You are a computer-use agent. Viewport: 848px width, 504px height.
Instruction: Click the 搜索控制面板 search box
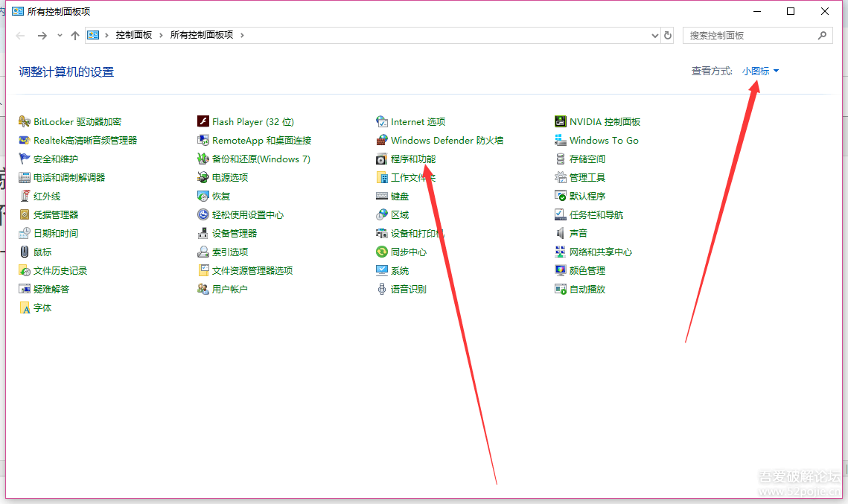coord(750,36)
